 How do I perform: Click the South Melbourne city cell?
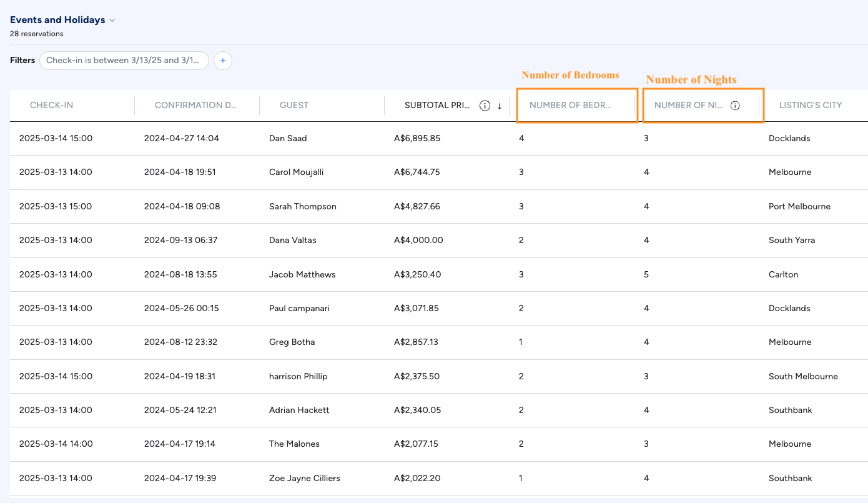tap(803, 376)
